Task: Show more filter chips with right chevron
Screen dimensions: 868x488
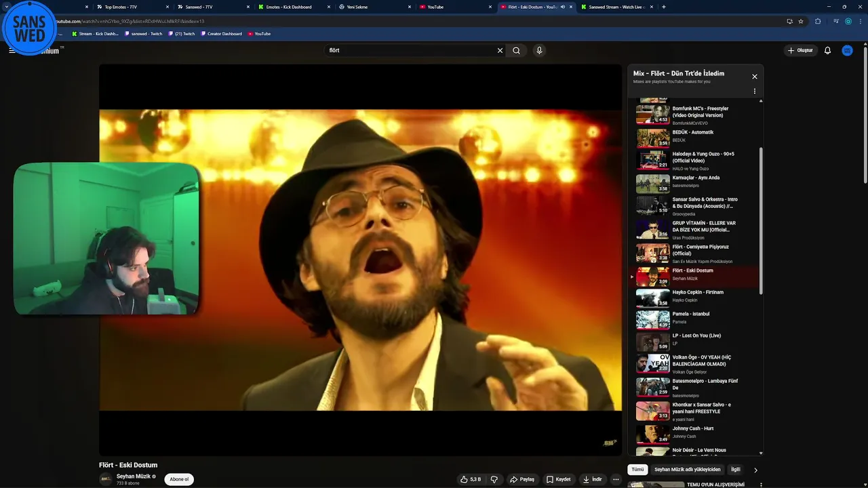Action: 755,470
